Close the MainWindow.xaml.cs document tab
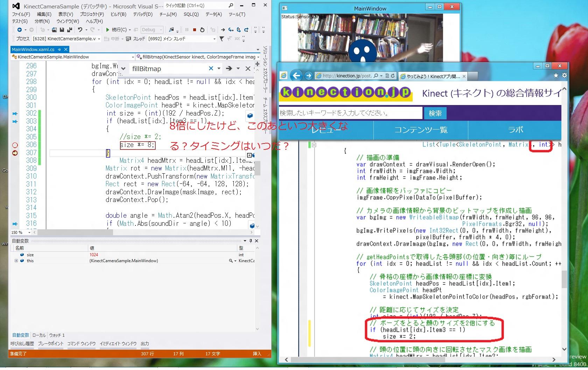 [x=65, y=49]
